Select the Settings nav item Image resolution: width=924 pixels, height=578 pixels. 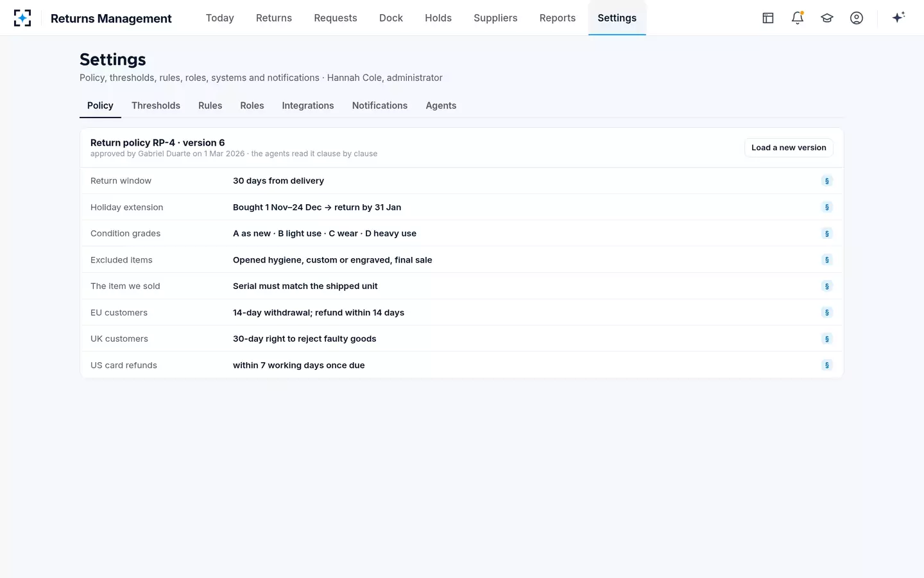(617, 18)
